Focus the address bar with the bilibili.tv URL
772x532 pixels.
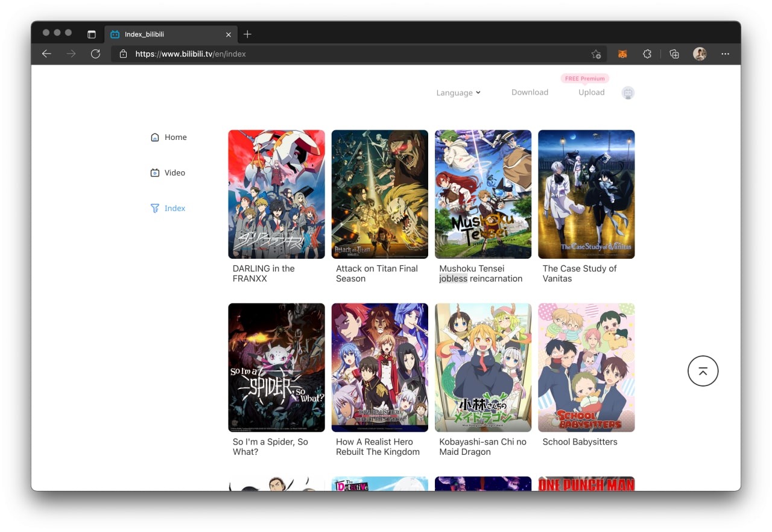point(358,54)
